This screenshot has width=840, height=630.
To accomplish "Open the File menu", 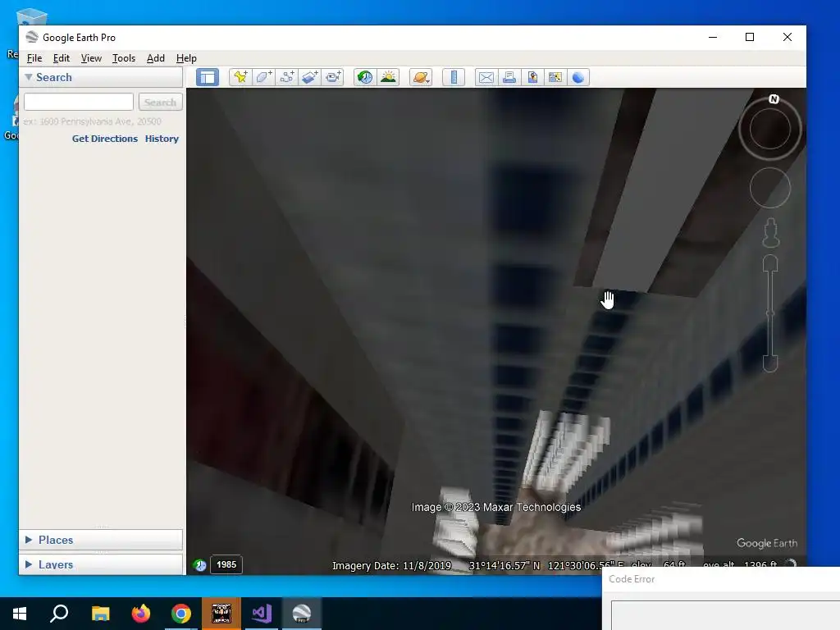I will click(34, 58).
